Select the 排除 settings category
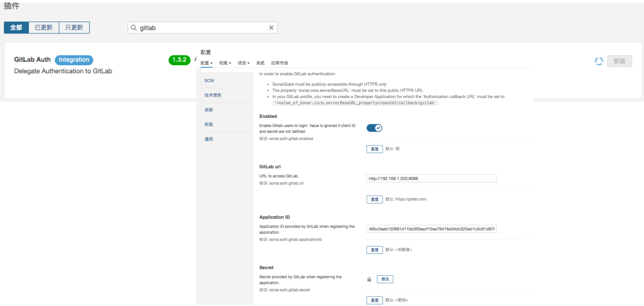 click(227, 110)
